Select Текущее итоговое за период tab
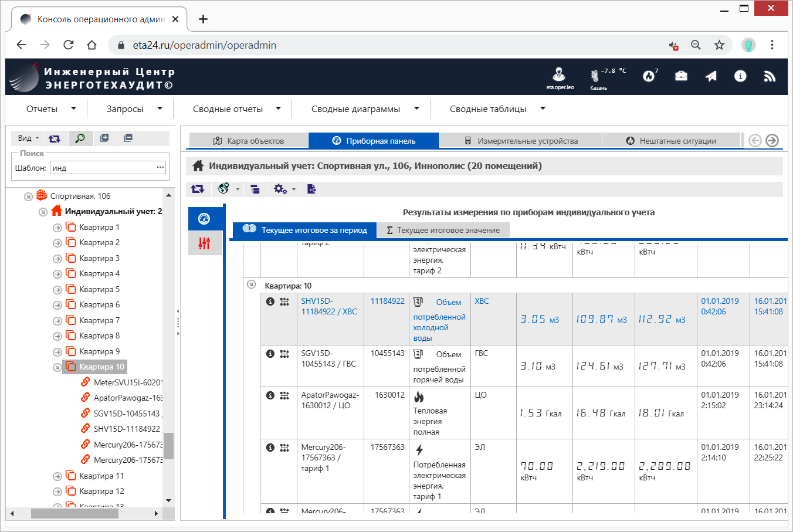This screenshot has height=532, width=793. click(x=304, y=230)
